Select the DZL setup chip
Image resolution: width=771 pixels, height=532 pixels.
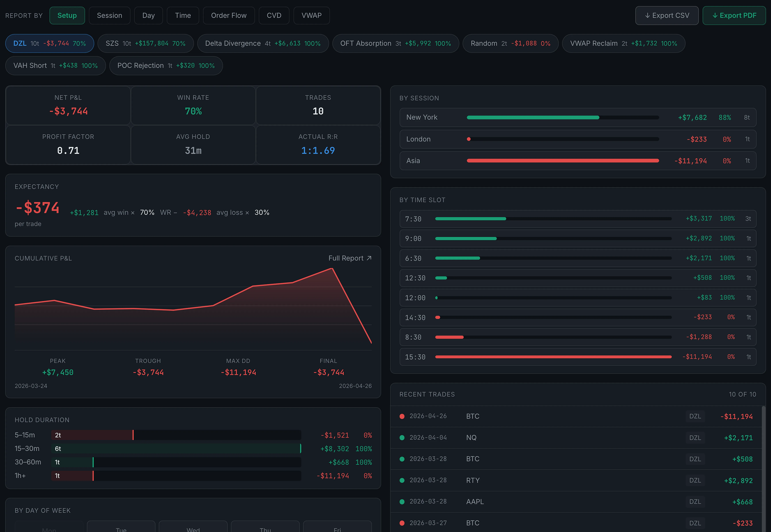click(x=50, y=43)
